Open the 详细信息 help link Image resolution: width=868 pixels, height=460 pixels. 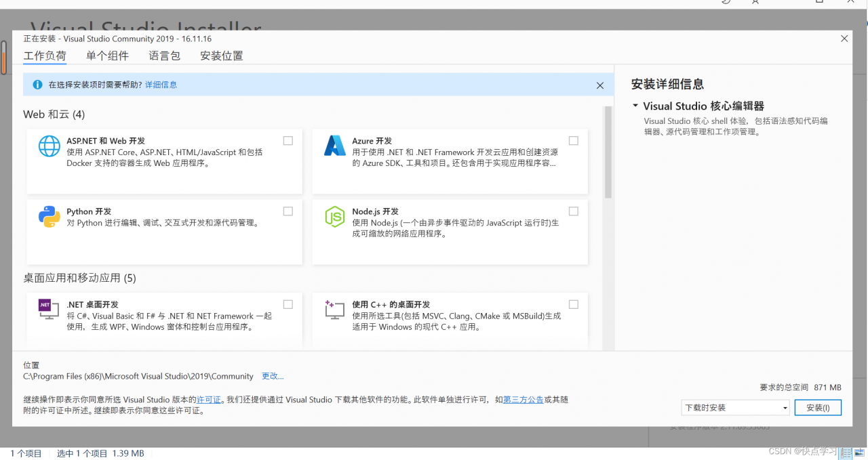(161, 85)
